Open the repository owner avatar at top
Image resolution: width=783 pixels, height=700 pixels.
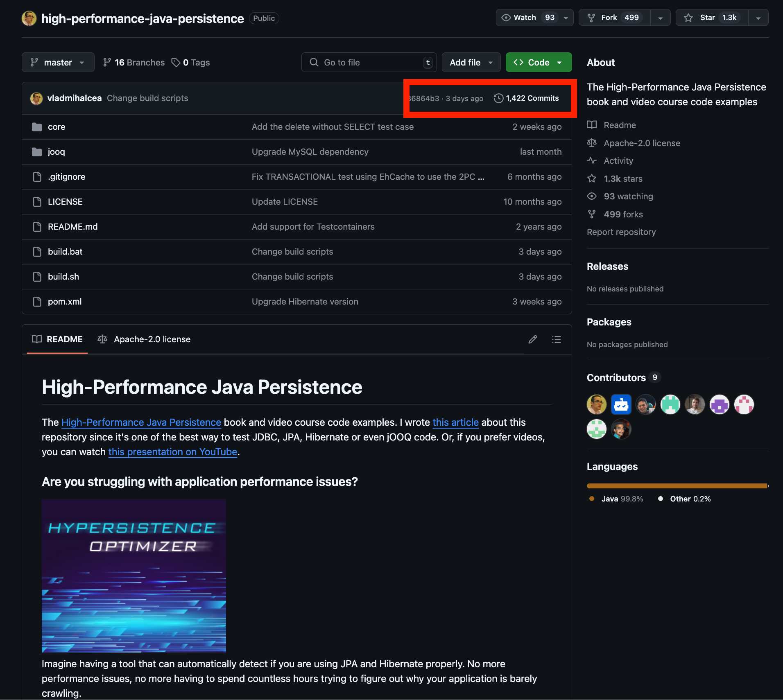tap(29, 18)
